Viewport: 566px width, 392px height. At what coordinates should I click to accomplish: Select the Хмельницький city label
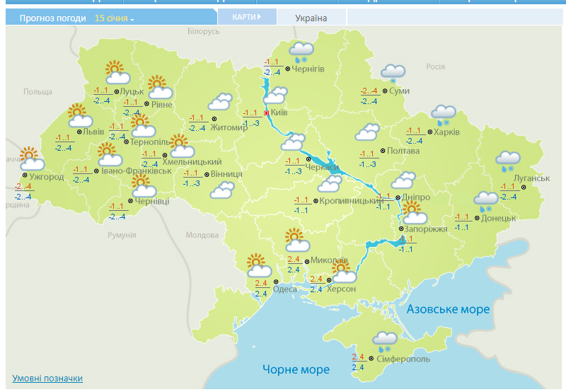point(192,162)
